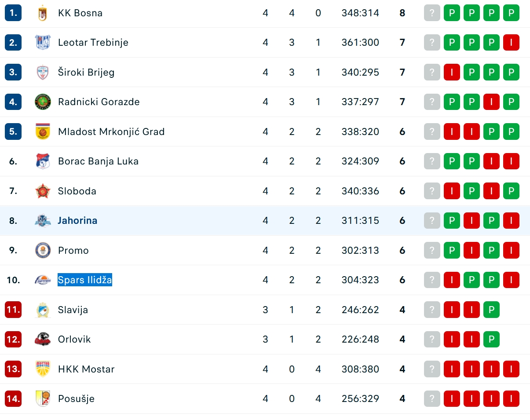Screen dimensions: 530x420
Task: Click the rank 1 position badge
Action: click(x=13, y=13)
